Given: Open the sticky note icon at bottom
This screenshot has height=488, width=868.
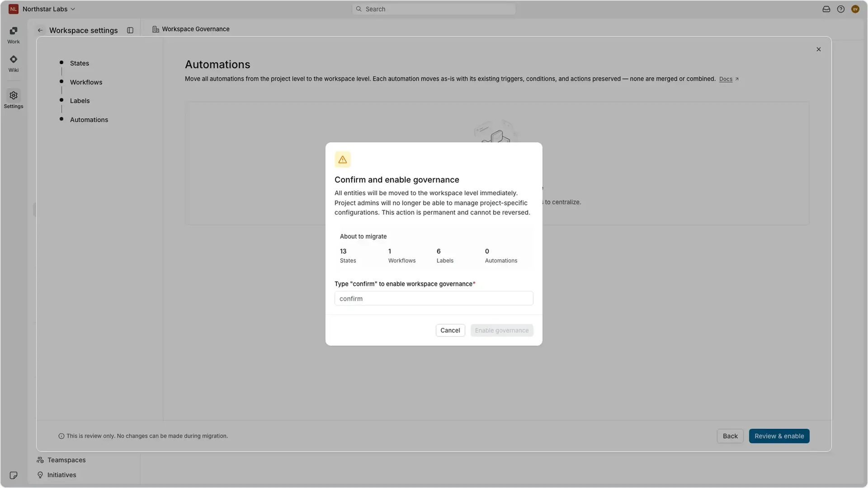Looking at the screenshot, I should pos(14,475).
